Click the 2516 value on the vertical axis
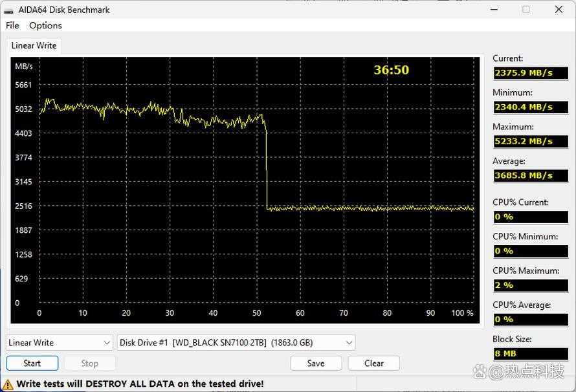The height and width of the screenshot is (392, 576). [23, 206]
